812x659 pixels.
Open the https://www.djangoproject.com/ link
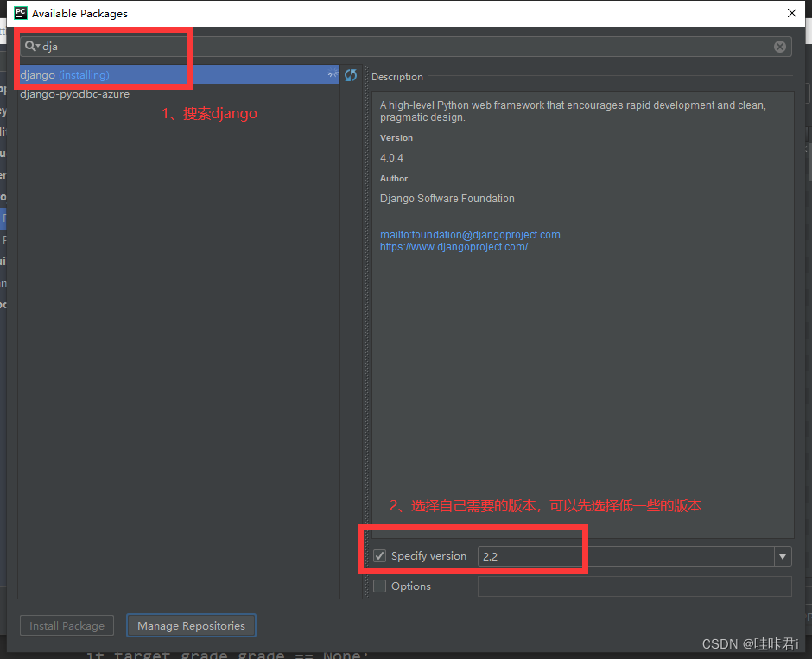454,247
